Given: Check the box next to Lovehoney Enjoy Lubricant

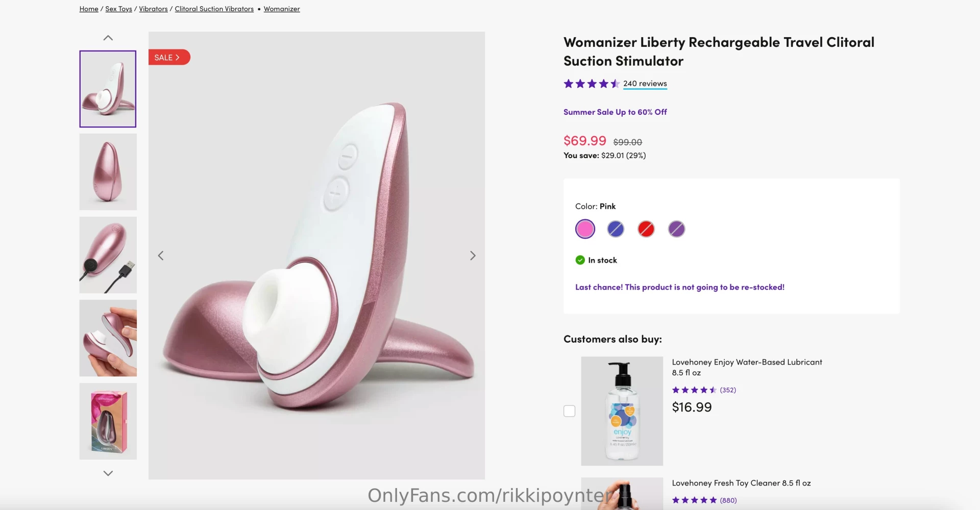Looking at the screenshot, I should pyautogui.click(x=569, y=411).
